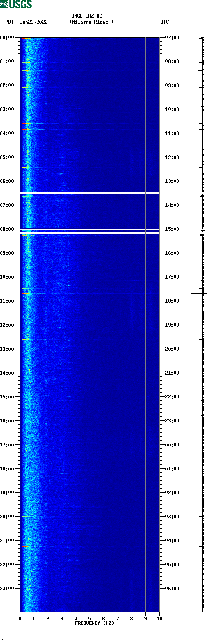Select the station title 'JMGB EHZ NC --'
Screen dimensions: 220x644
(x=91, y=16)
